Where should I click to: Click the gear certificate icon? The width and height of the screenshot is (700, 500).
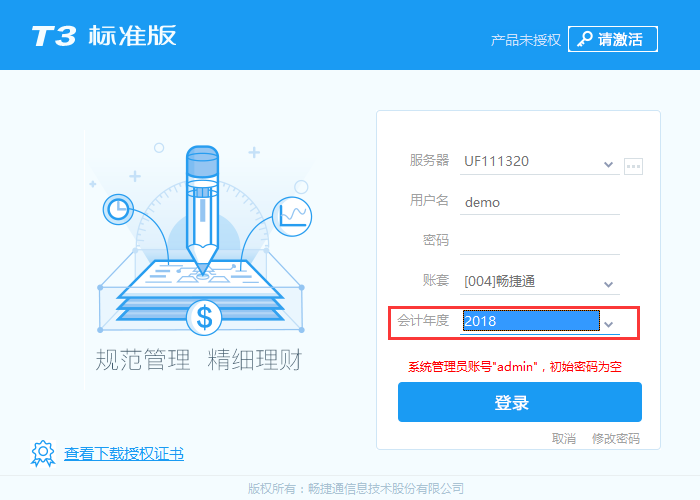coord(43,454)
